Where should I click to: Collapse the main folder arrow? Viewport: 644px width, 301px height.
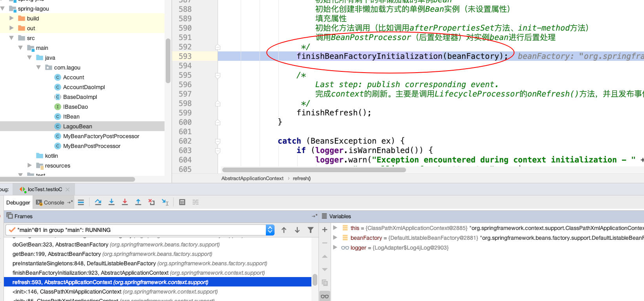20,47
